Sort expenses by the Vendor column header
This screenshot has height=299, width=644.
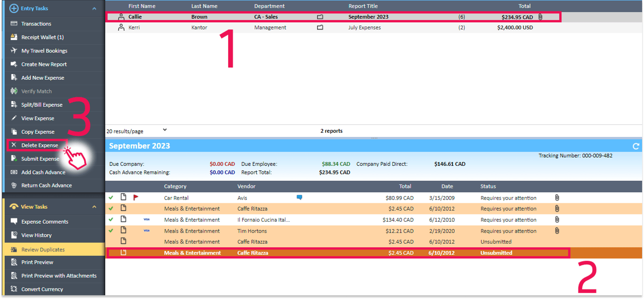246,186
